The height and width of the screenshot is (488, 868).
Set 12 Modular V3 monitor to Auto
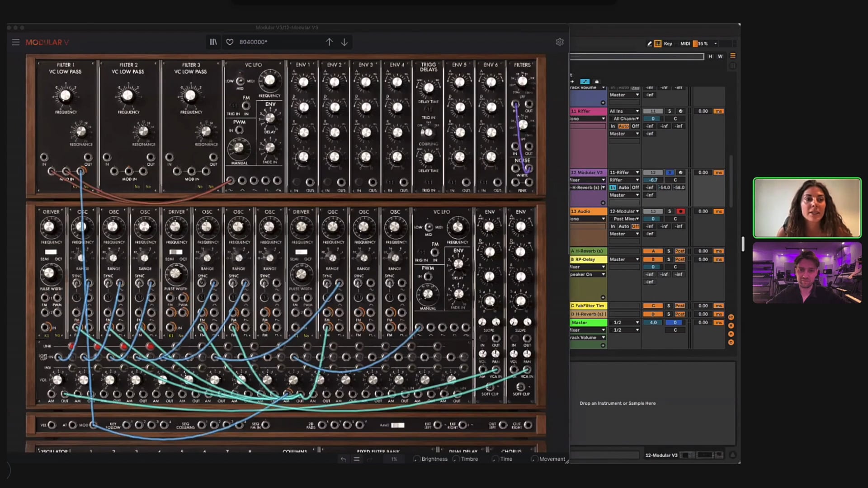(624, 188)
